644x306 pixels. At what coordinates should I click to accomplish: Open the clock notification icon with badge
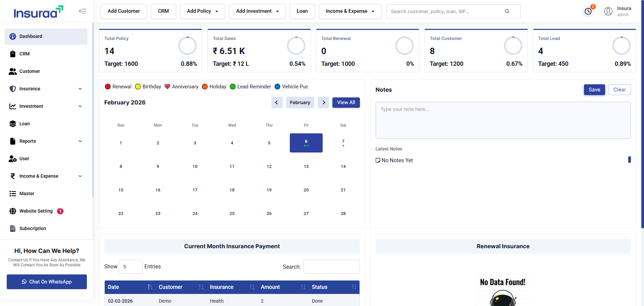point(588,11)
